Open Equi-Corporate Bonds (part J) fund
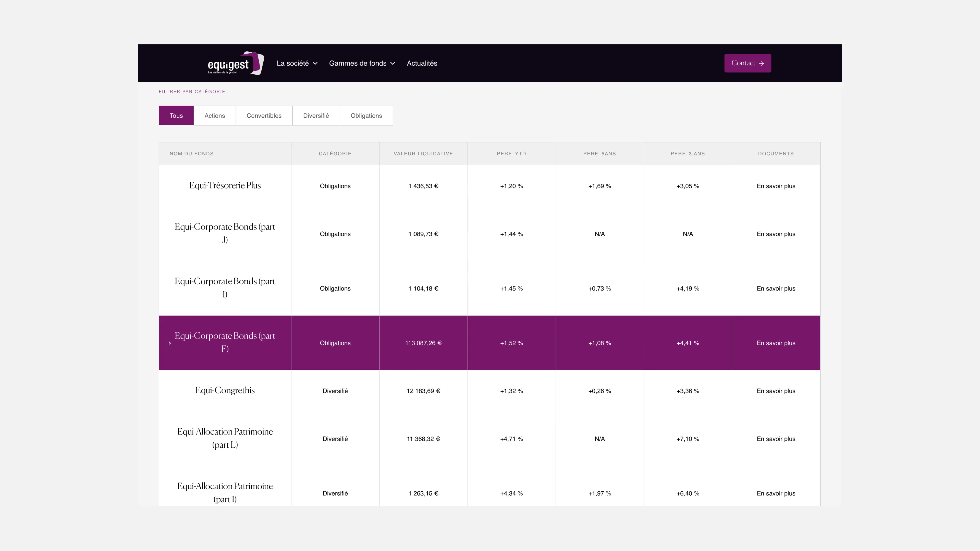The height and width of the screenshot is (551, 980). click(225, 233)
